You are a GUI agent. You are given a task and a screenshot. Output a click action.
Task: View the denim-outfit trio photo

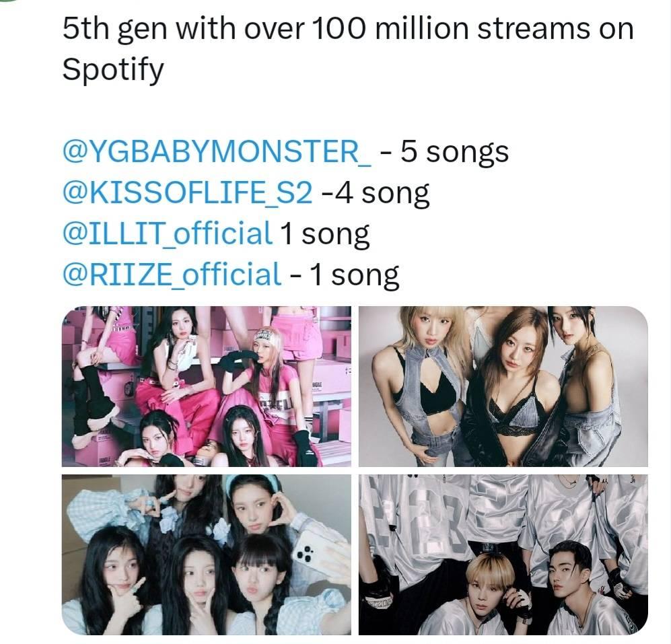[503, 386]
